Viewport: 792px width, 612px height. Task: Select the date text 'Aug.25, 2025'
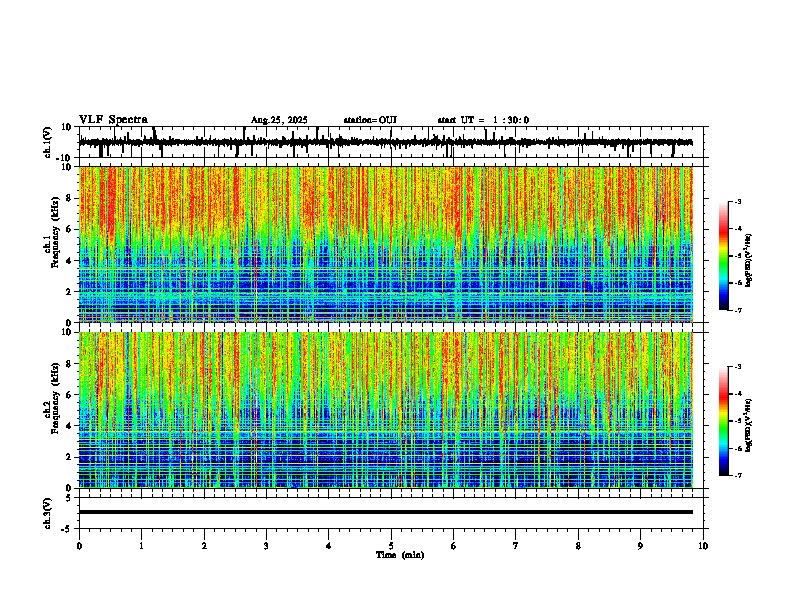click(x=279, y=120)
